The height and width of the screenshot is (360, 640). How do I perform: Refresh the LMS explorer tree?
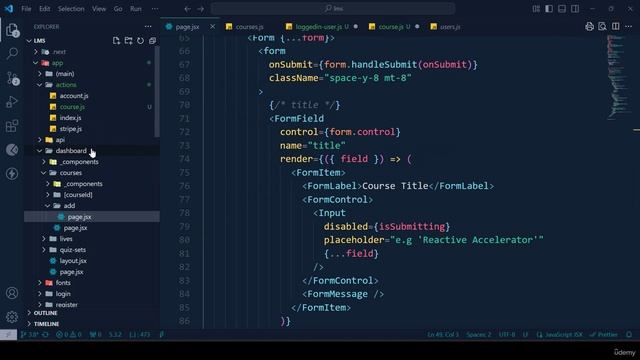click(140, 40)
